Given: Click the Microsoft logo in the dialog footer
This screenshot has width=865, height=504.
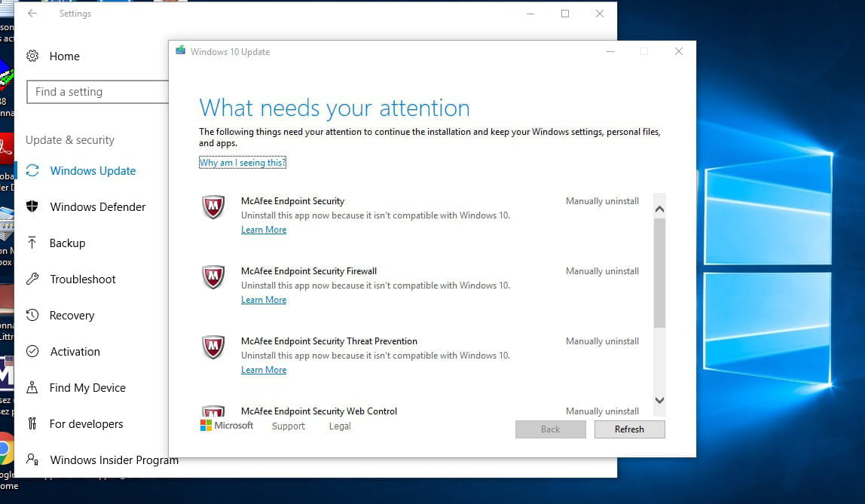Looking at the screenshot, I should click(227, 425).
